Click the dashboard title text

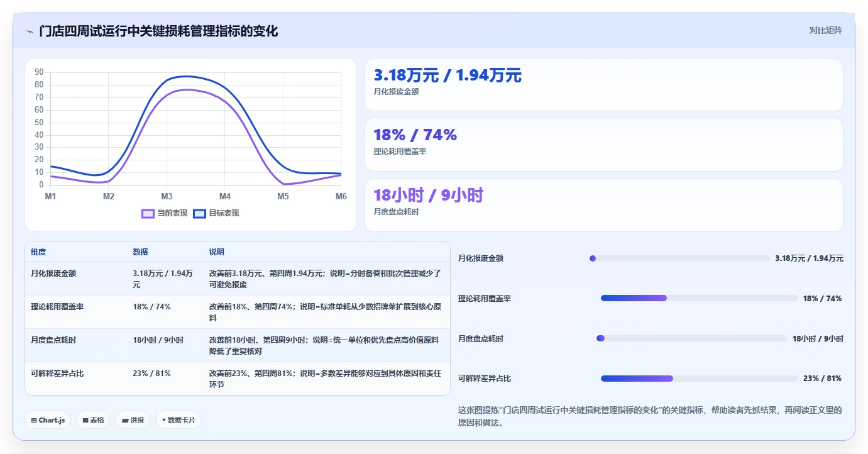pos(158,31)
